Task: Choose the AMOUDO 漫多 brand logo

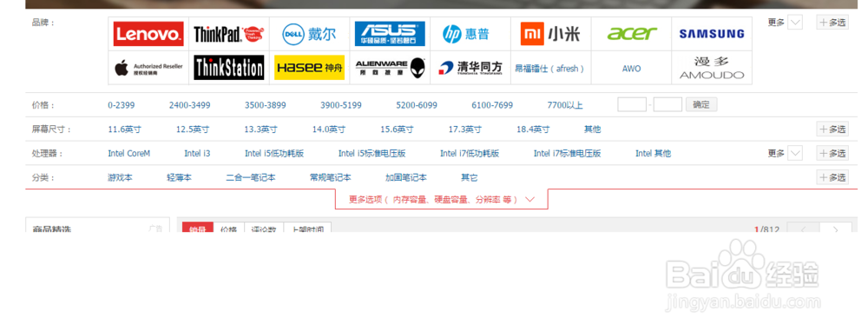Action: 712,68
